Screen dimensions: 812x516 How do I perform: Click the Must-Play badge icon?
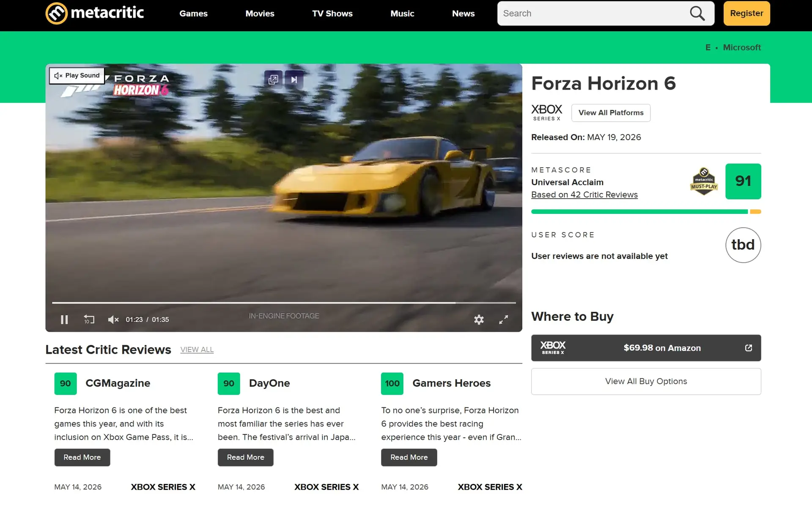704,181
